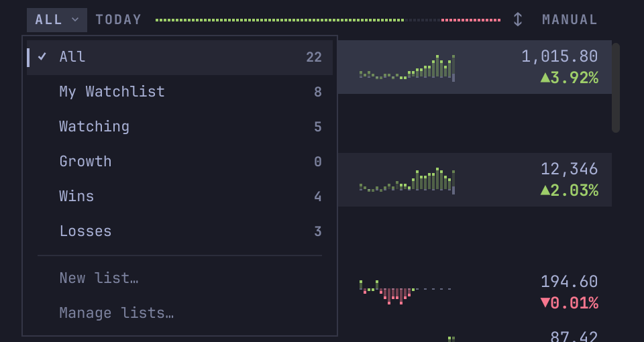This screenshot has height=342, width=644.
Task: Click the TODAY range label
Action: click(x=118, y=19)
